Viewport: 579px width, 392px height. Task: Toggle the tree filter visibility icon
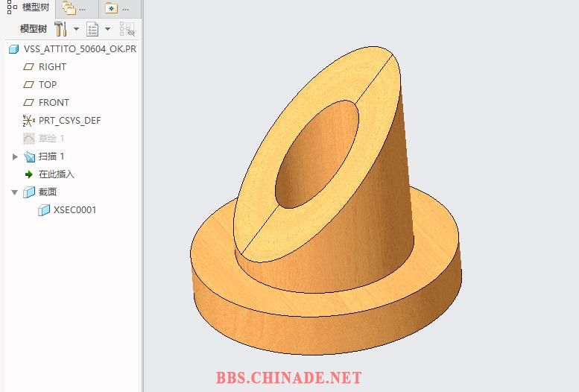[127, 29]
